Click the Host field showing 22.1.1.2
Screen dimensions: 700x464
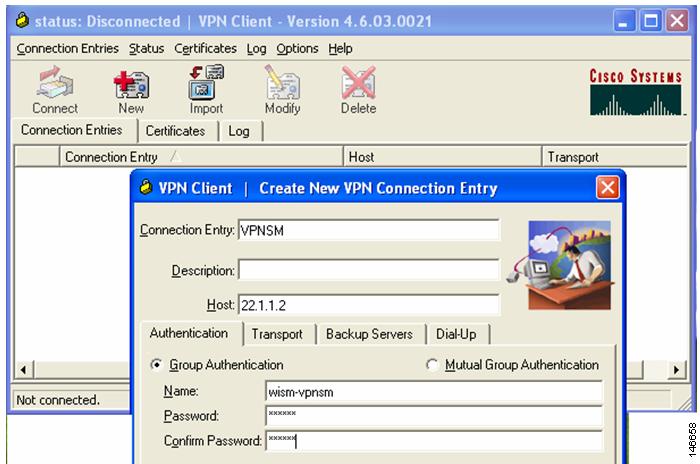369,305
